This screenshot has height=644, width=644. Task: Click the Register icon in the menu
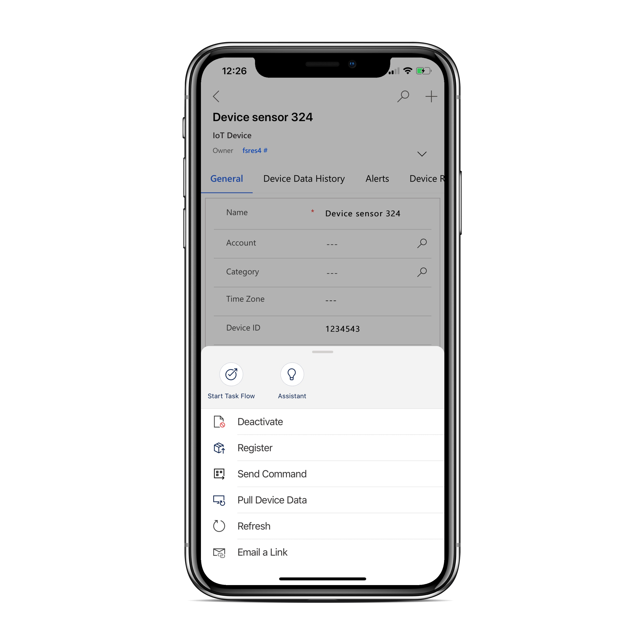pyautogui.click(x=219, y=446)
